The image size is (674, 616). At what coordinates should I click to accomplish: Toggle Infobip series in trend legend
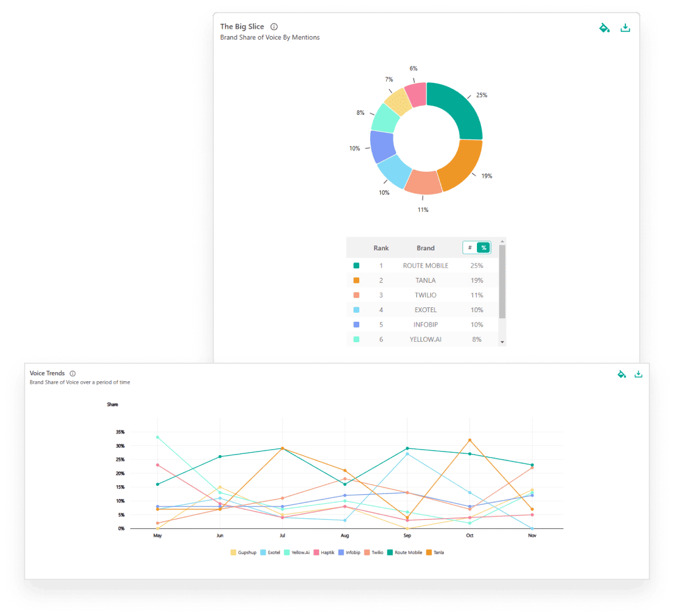pyautogui.click(x=350, y=552)
